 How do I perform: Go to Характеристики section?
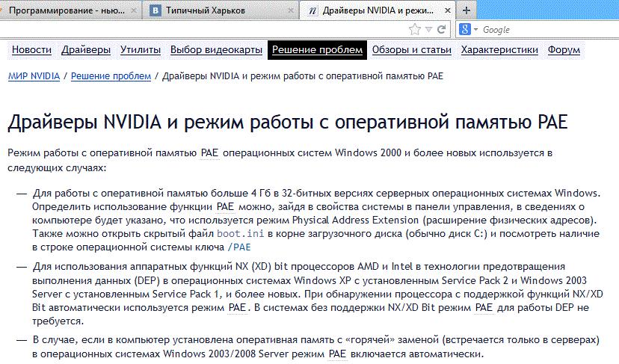(x=499, y=50)
